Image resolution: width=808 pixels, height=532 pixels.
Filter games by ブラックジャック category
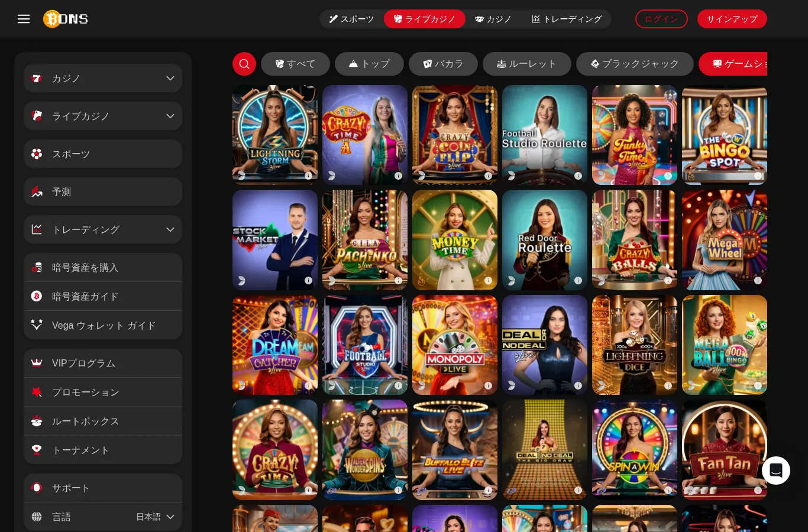635,64
